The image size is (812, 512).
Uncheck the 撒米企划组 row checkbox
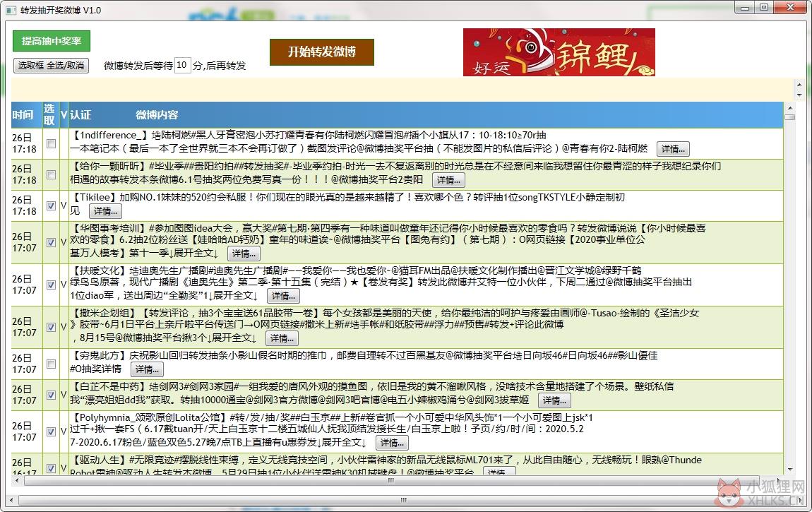51,327
